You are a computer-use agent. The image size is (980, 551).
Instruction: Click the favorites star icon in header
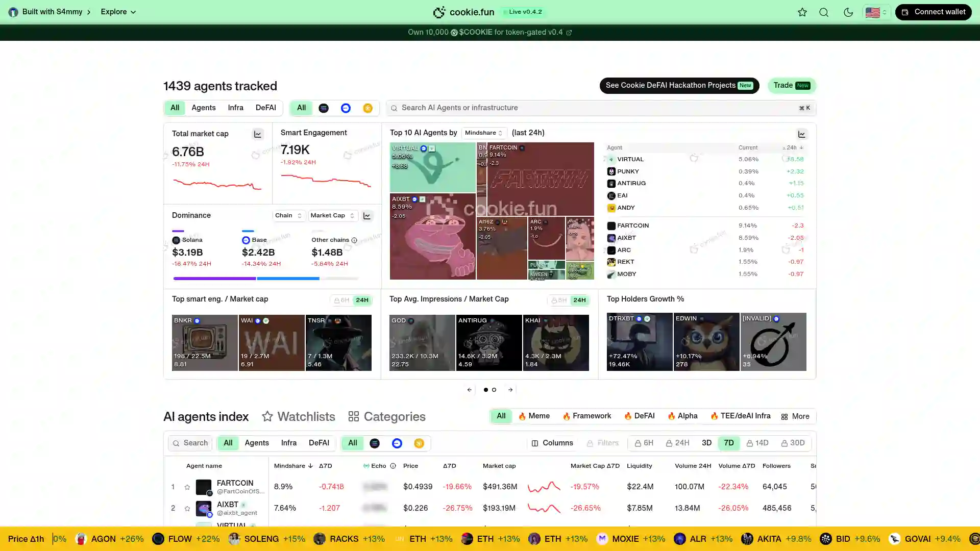click(802, 12)
